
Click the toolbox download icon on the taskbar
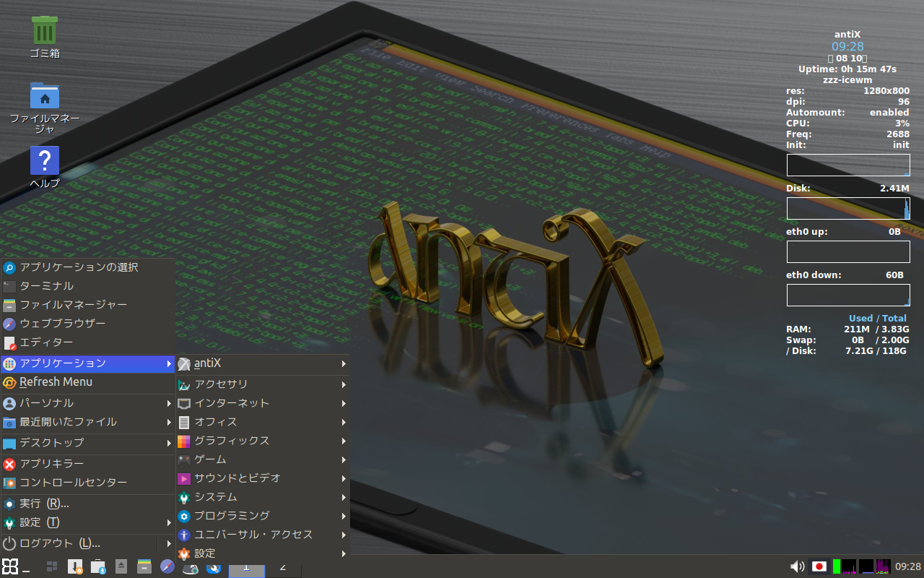pos(97,568)
